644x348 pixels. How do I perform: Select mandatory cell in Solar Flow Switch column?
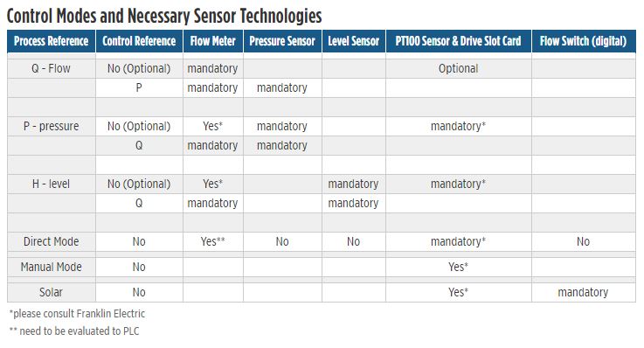point(583,292)
